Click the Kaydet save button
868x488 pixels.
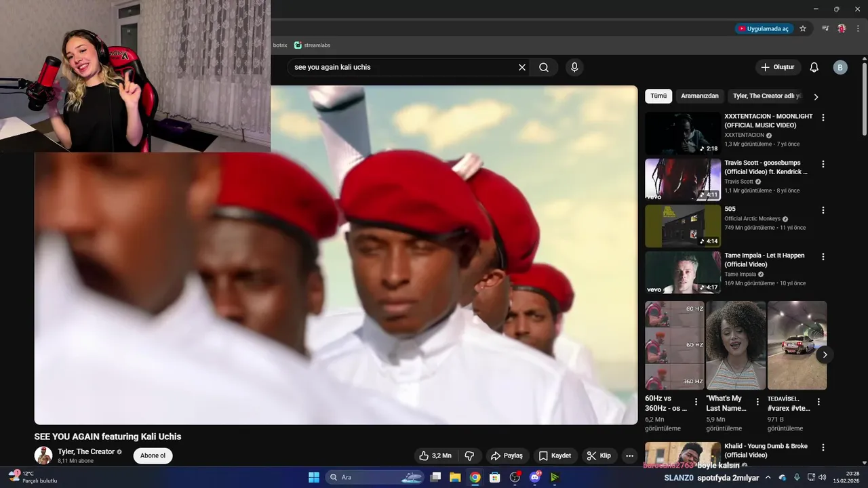click(x=555, y=455)
